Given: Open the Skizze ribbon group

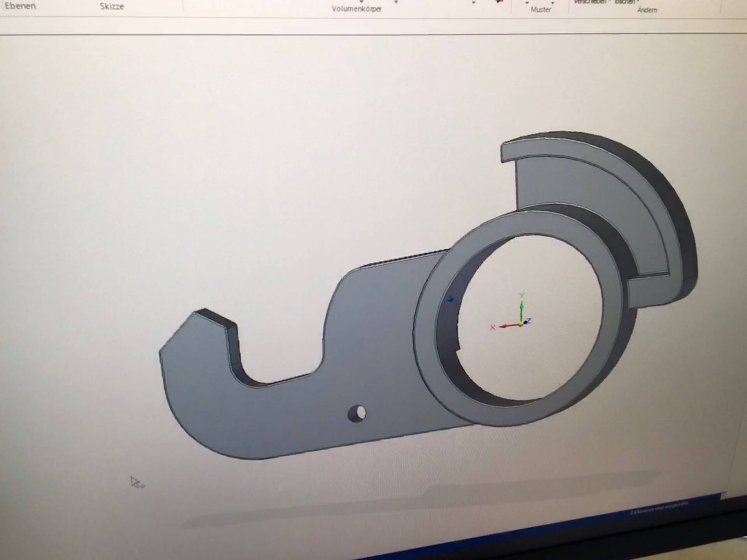Looking at the screenshot, I should [112, 7].
